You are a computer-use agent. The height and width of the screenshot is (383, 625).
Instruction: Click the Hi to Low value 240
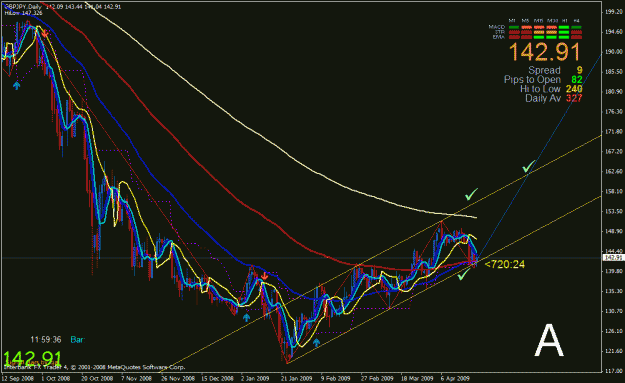574,89
